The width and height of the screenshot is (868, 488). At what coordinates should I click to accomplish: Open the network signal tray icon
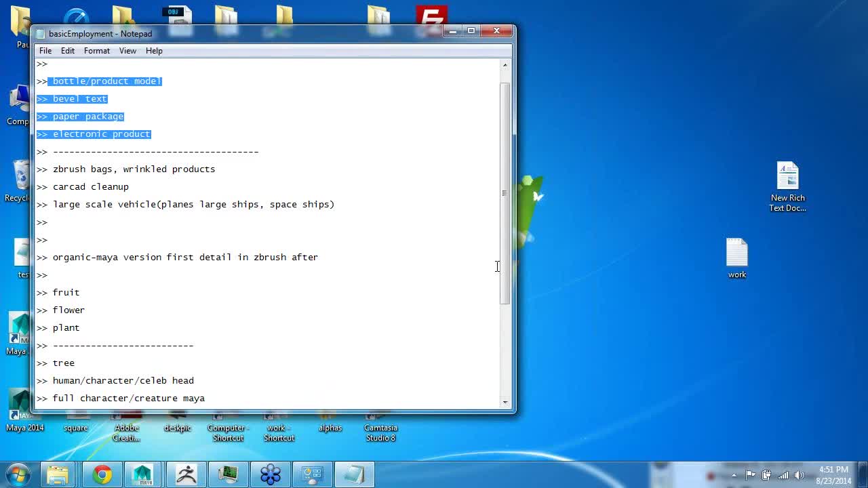783,475
